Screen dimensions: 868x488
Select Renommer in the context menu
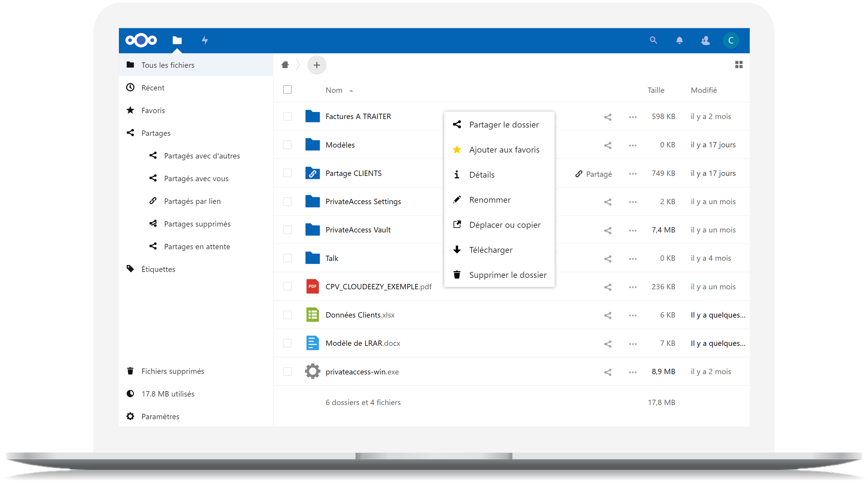499,200
